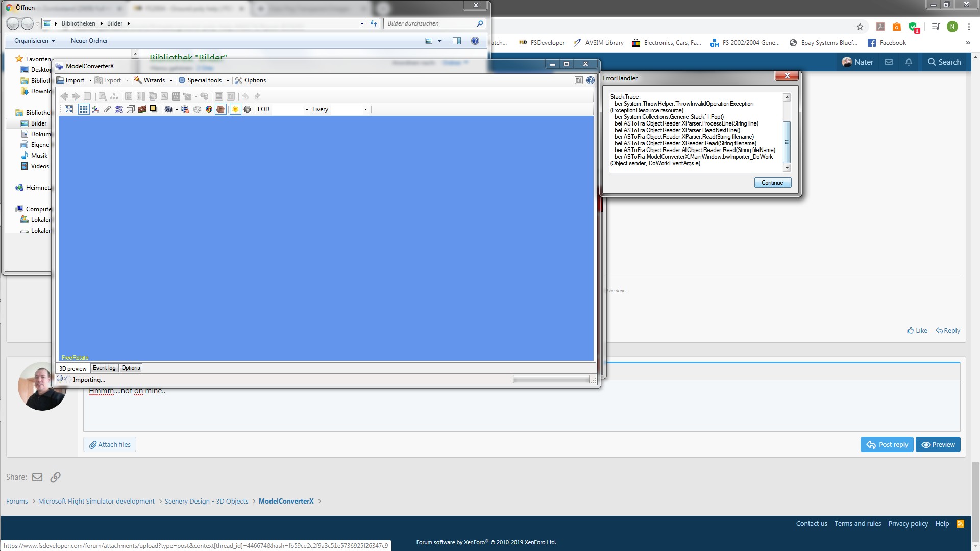Click the Attach files button
Image resolution: width=980 pixels, height=551 pixels.
pyautogui.click(x=110, y=444)
